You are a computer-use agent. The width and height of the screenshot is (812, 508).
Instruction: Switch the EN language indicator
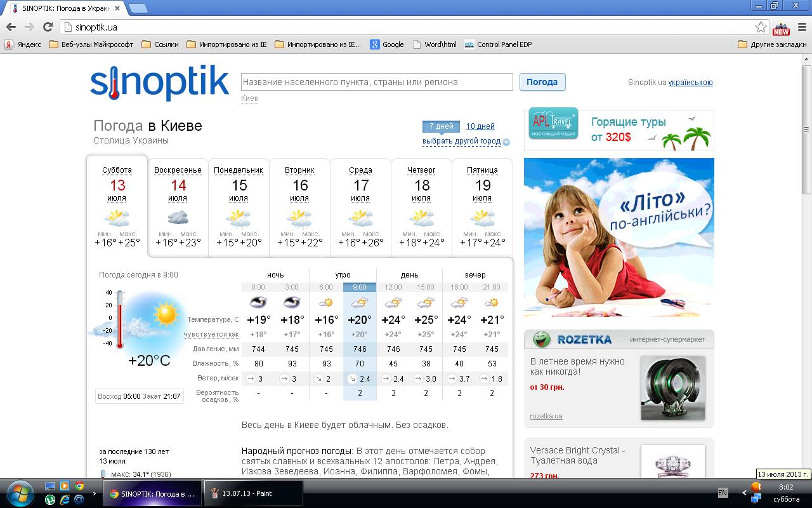(723, 493)
